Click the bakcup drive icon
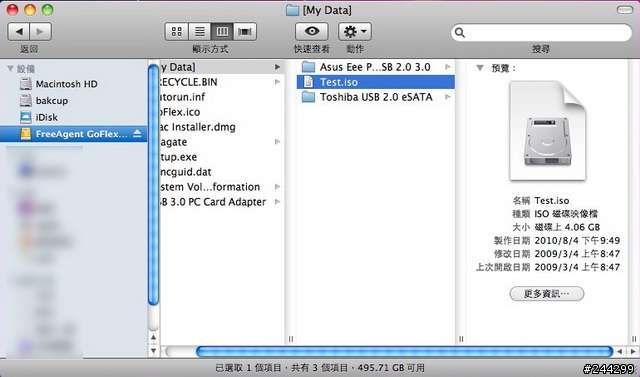The width and height of the screenshot is (640, 377). click(26, 100)
